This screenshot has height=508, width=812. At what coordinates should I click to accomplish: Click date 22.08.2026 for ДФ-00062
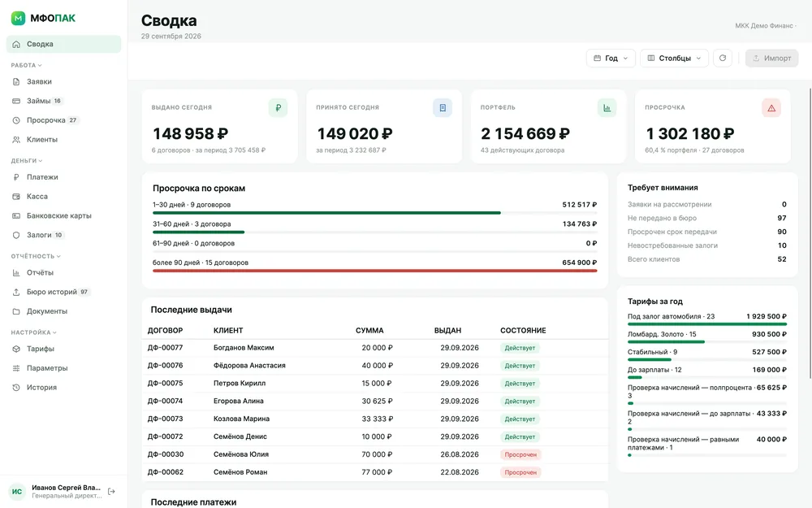(x=460, y=472)
